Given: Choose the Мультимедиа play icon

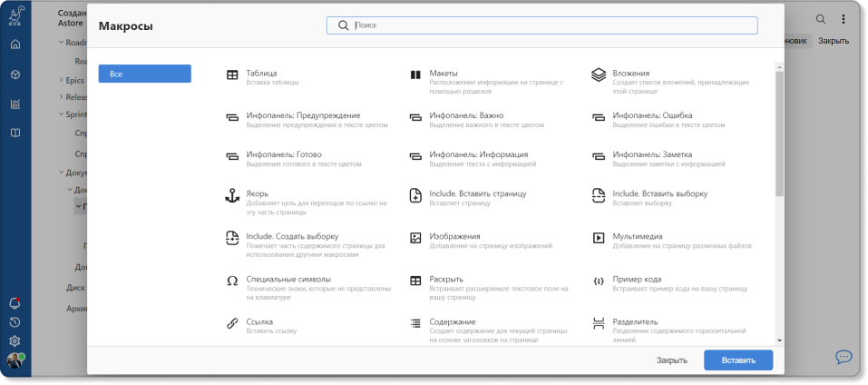Looking at the screenshot, I should (x=599, y=238).
